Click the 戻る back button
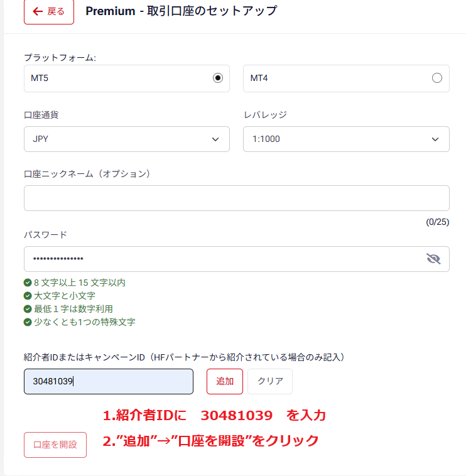 click(49, 11)
